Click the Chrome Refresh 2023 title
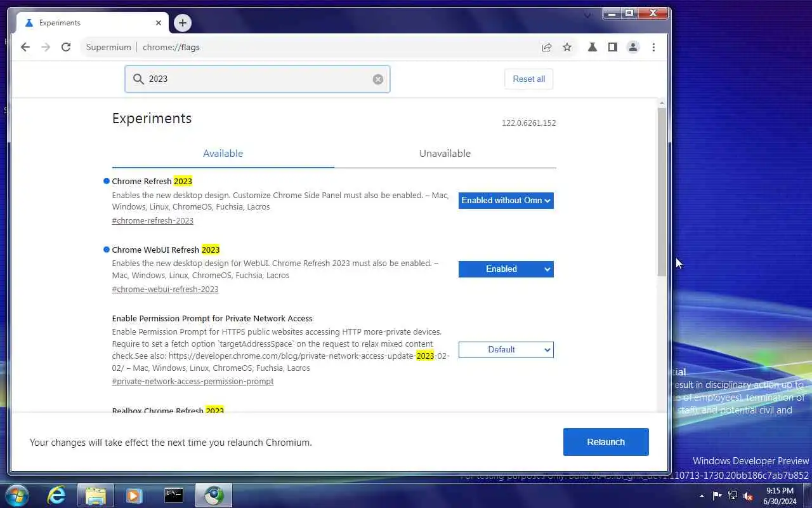The height and width of the screenshot is (508, 812). tap(152, 182)
